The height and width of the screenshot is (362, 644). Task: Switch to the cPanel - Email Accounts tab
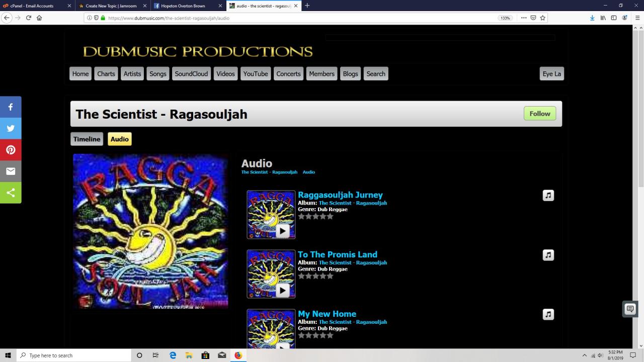38,6
